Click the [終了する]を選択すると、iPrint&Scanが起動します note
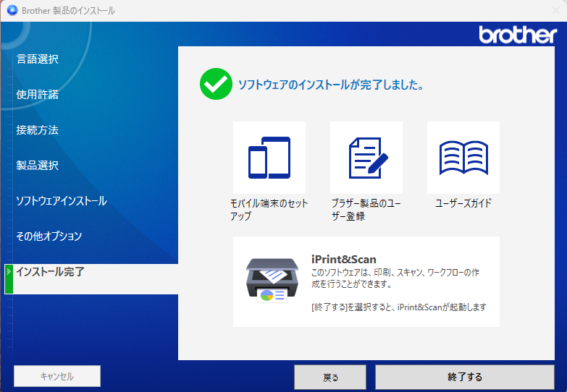 [x=398, y=307]
